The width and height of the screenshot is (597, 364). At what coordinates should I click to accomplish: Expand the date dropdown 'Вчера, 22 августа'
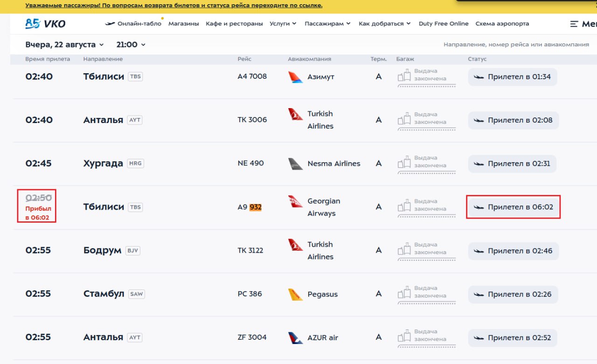point(64,45)
